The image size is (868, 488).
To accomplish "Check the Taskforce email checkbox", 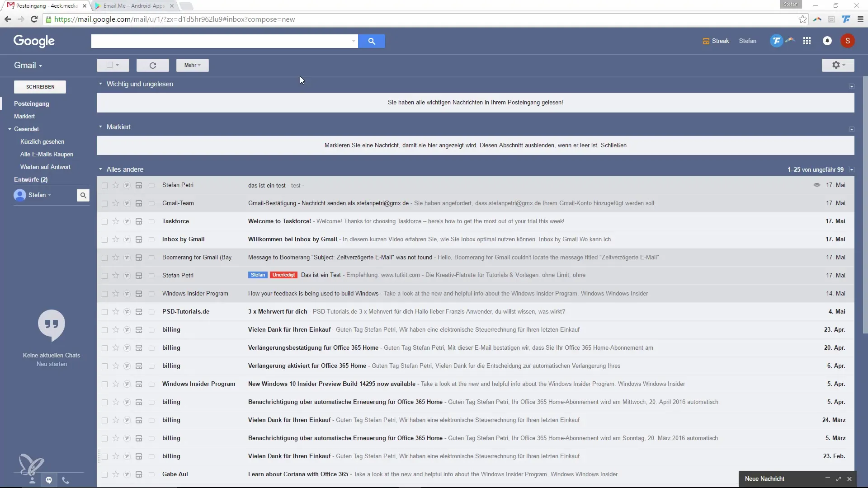I will [x=104, y=221].
